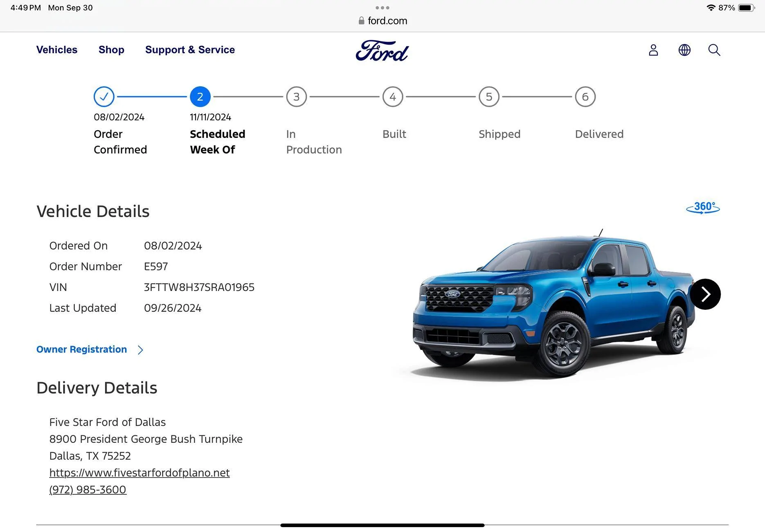Screen dimensions: 765x532
Task: Click the VIN field label
Action: [58, 287]
